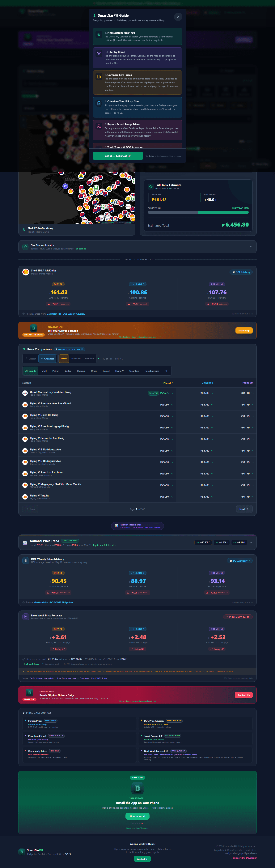The image size is (275, 868).
Task: Click the Flying V logo in Sandoval Ave row
Action: (25, 404)
